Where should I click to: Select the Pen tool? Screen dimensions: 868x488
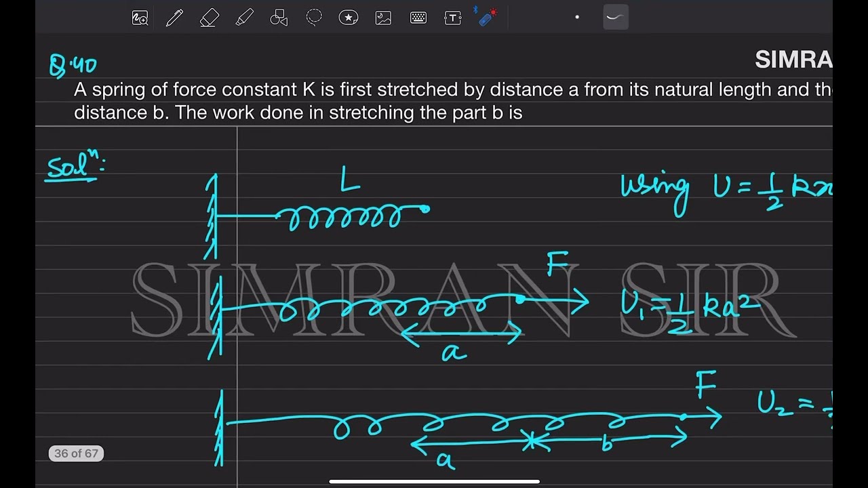point(174,18)
